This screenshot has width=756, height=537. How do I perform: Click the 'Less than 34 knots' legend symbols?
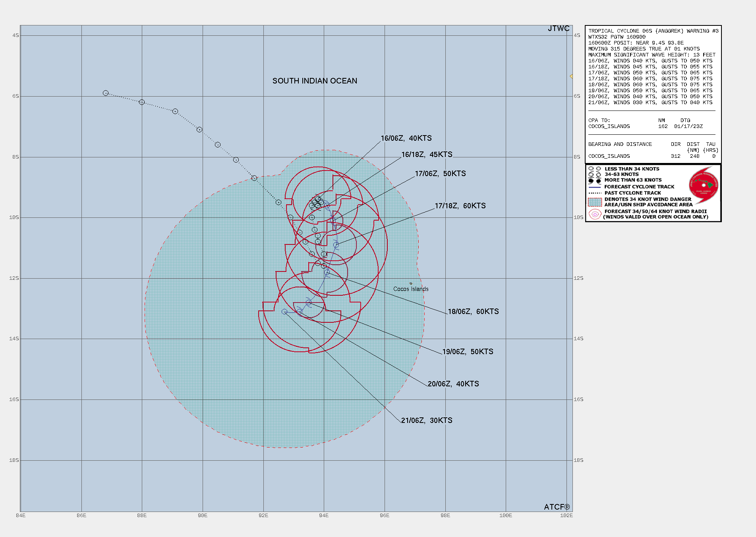click(x=595, y=169)
